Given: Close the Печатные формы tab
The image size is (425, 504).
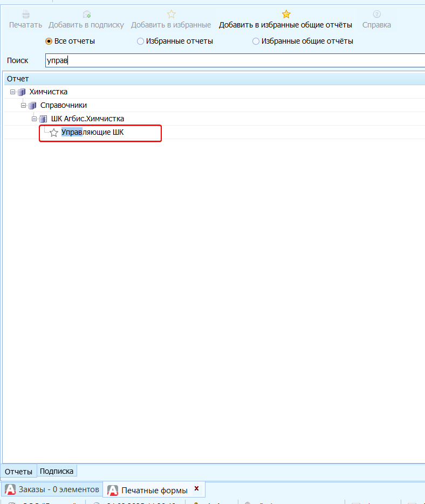Looking at the screenshot, I should tap(196, 488).
